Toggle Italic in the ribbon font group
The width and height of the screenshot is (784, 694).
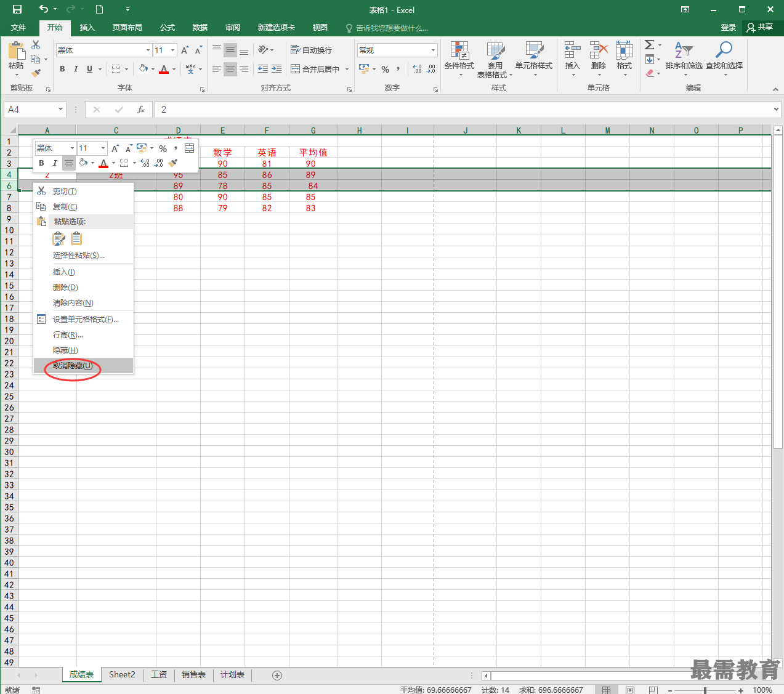point(76,69)
